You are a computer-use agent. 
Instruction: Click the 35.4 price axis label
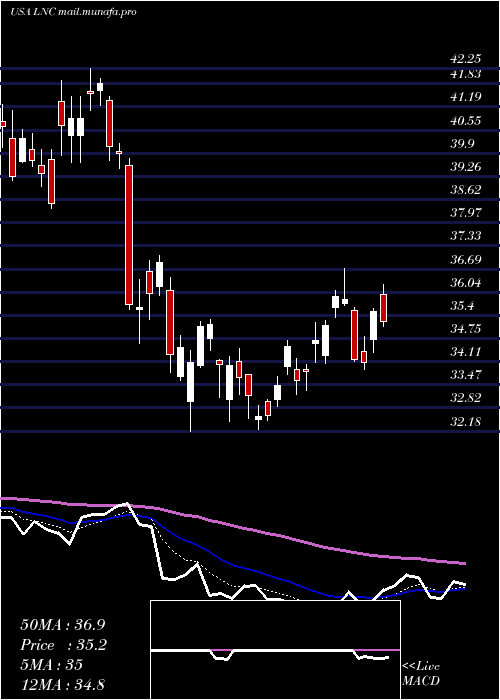pyautogui.click(x=463, y=305)
